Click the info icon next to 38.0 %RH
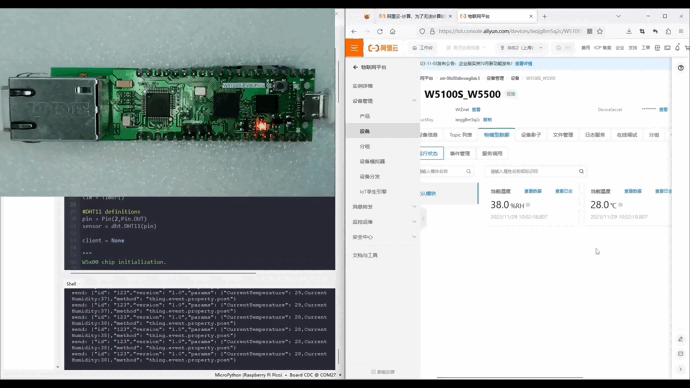 pos(528,205)
